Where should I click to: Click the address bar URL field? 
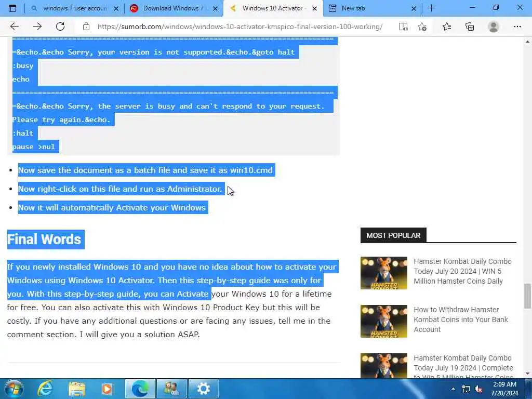pyautogui.click(x=240, y=26)
